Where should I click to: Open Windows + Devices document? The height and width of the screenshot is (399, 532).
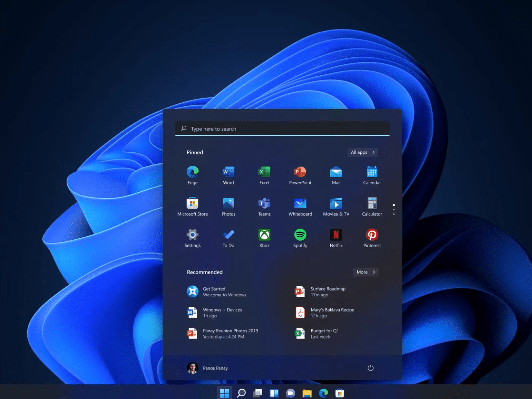tap(214, 313)
